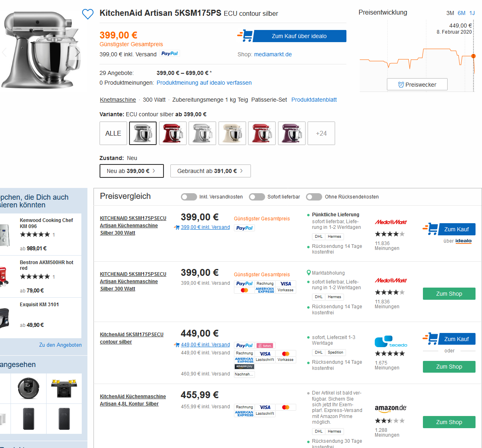Select the ALLE variants tab
Screen dimensions: 482x448
113,133
